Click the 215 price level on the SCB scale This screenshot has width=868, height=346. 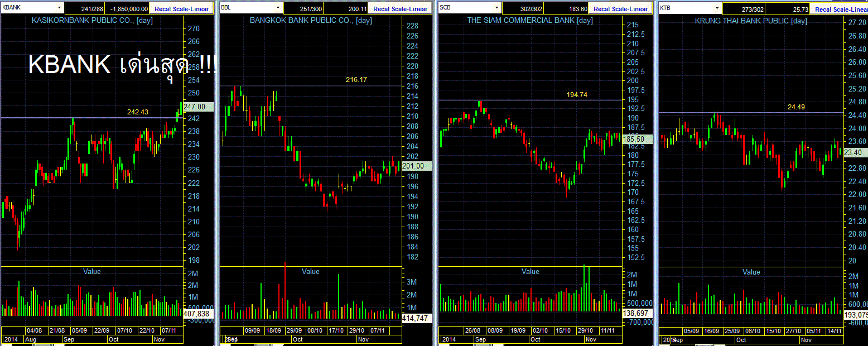(x=633, y=25)
